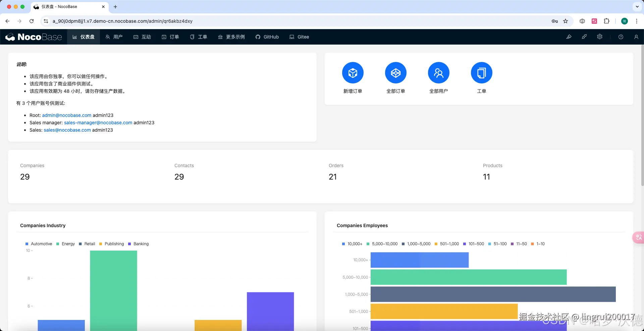
Task: Open the 新增订单 round shortcut icon
Action: pyautogui.click(x=353, y=73)
